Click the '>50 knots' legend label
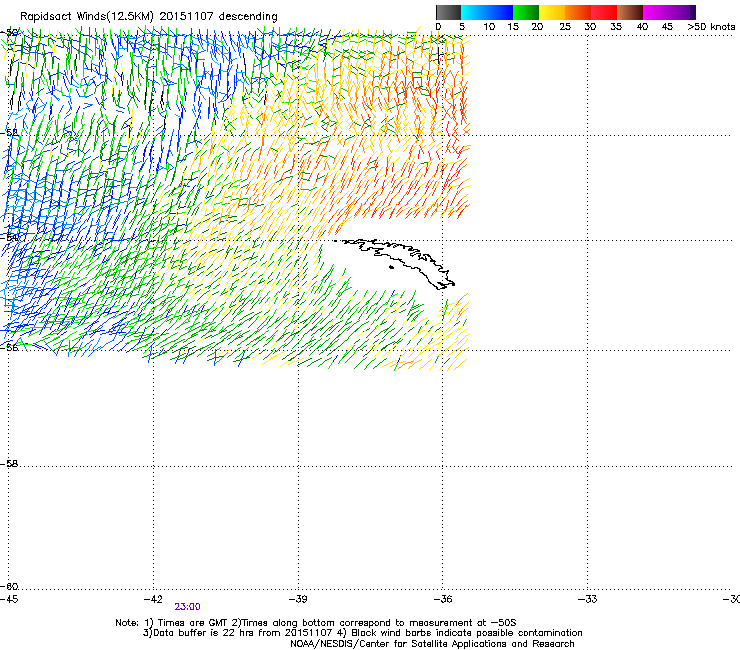The image size is (740, 650). pos(711,27)
